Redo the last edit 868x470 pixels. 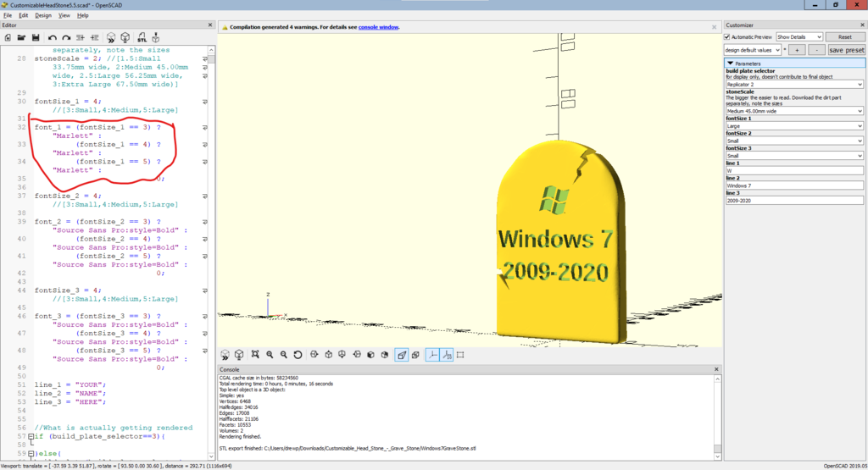coord(66,37)
